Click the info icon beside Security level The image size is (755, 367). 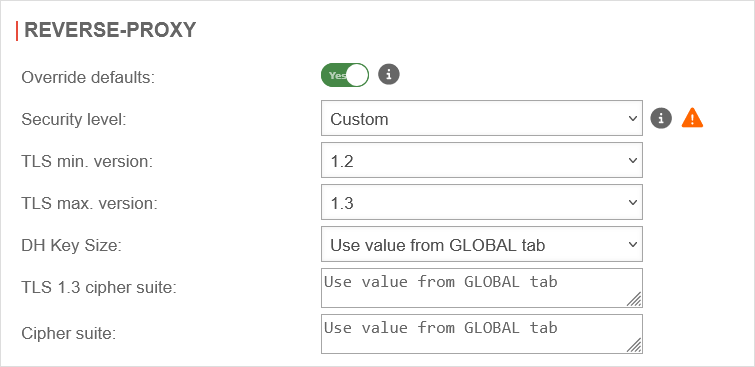click(x=661, y=118)
